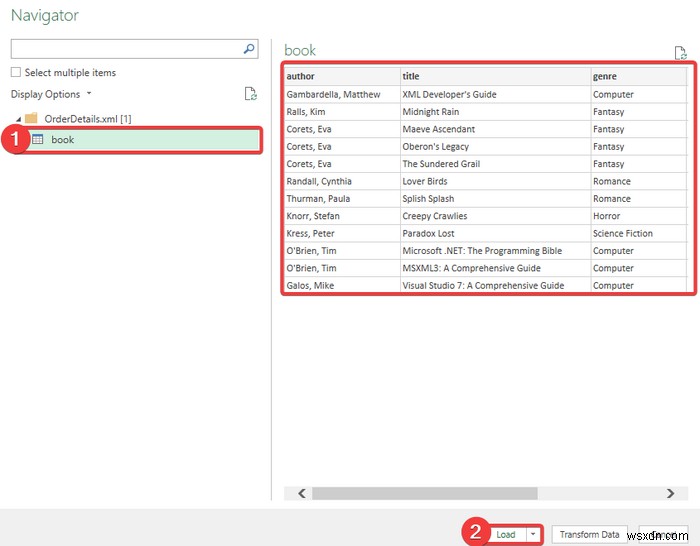Click the Horror genre cell
Screen dimensions: 700x546
point(639,216)
